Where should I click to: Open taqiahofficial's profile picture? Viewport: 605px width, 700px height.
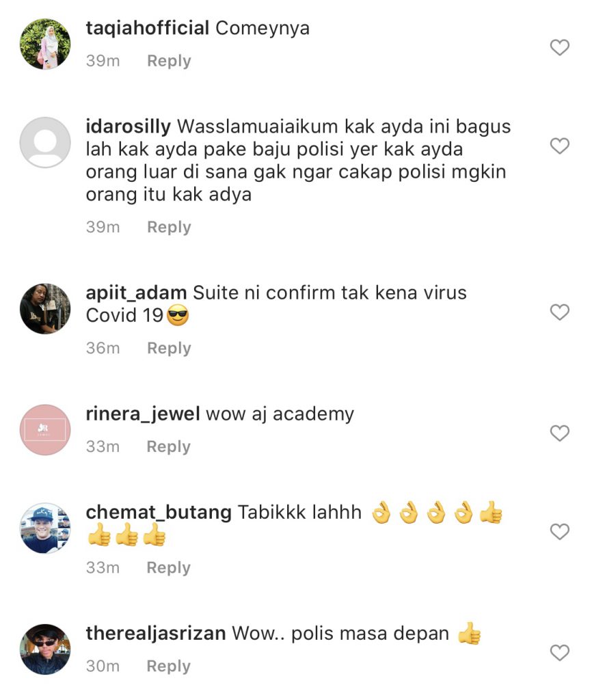point(45,44)
